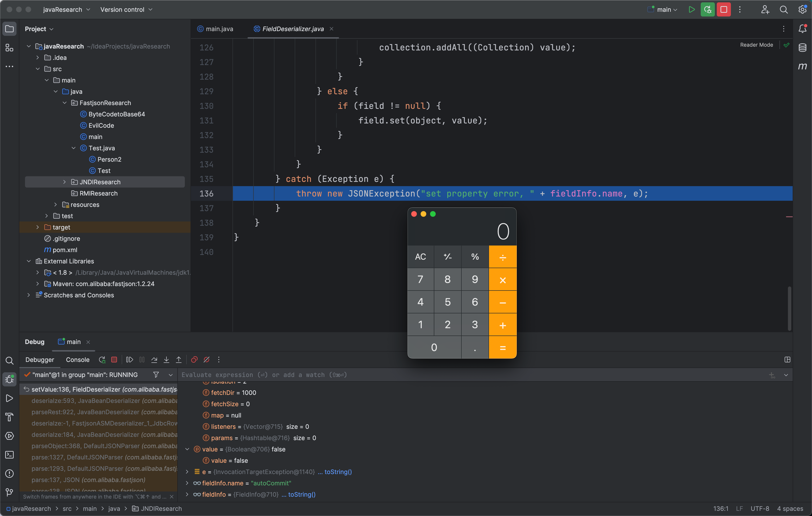Click the Debug main button in toolbar

tap(708, 9)
